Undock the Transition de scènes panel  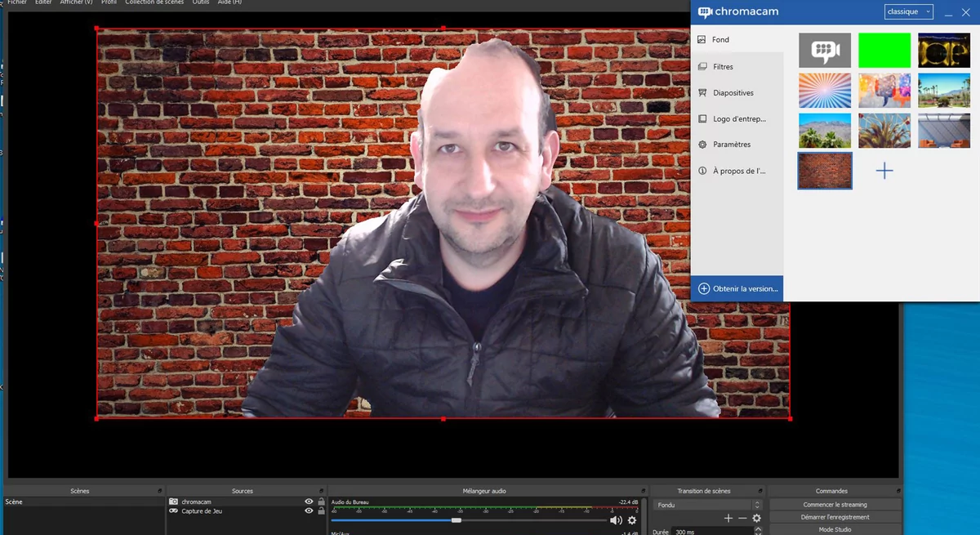[759, 491]
